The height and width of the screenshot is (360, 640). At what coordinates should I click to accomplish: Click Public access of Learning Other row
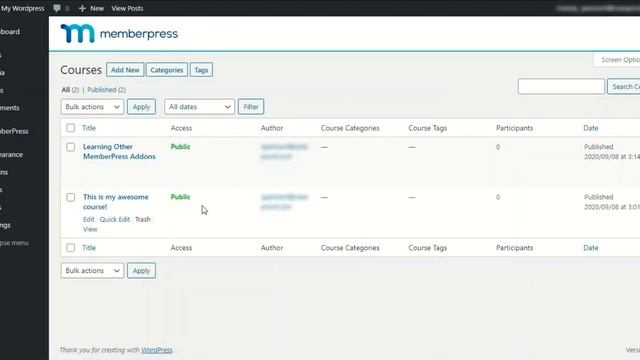coord(180,147)
